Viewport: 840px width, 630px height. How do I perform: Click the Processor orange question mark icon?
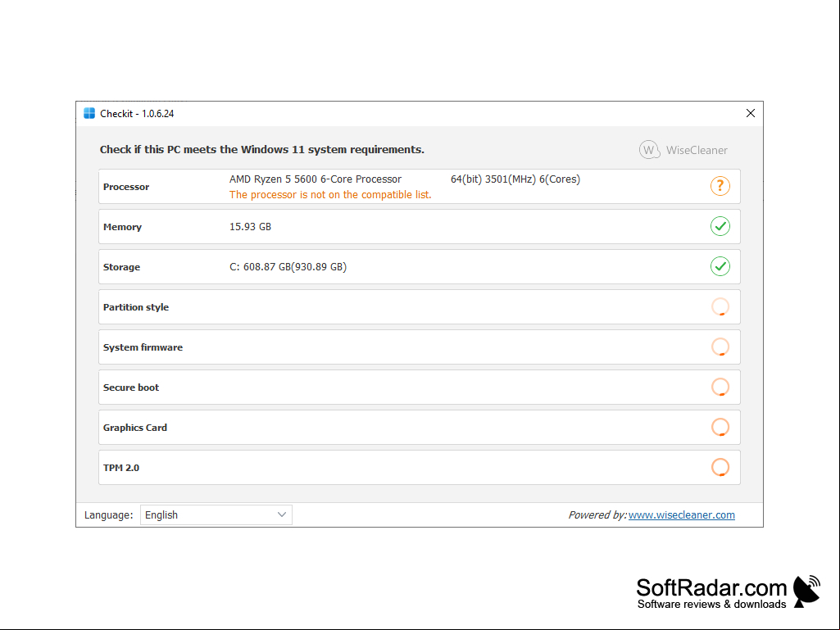pos(720,187)
